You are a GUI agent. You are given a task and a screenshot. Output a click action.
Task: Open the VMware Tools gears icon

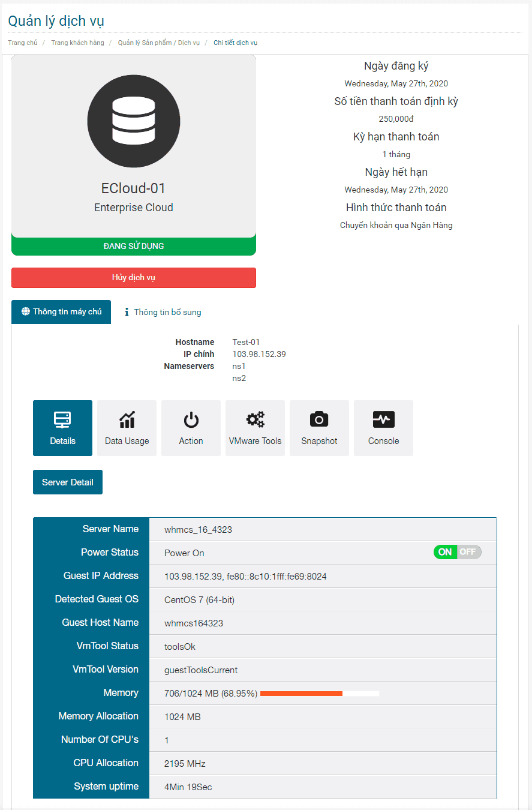[255, 428]
